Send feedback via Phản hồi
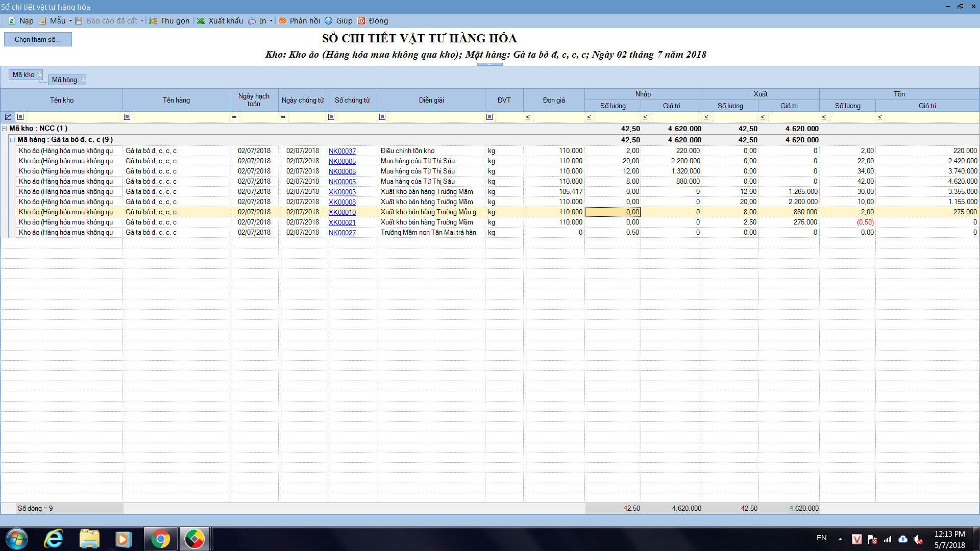980x551 pixels. click(x=299, y=21)
